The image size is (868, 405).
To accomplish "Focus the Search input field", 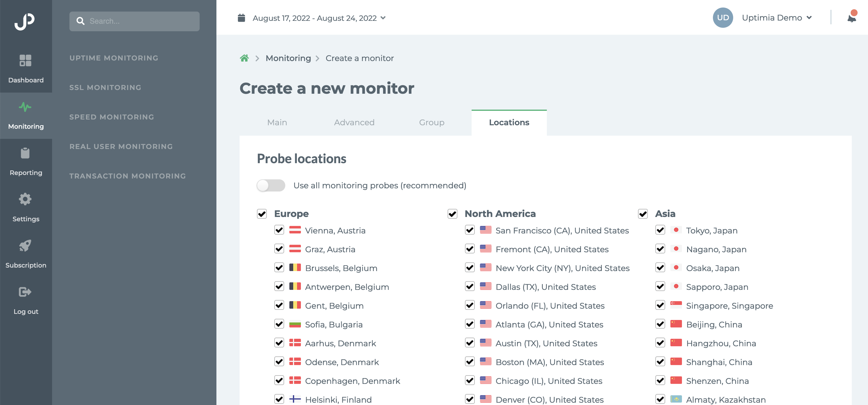I will pos(135,21).
